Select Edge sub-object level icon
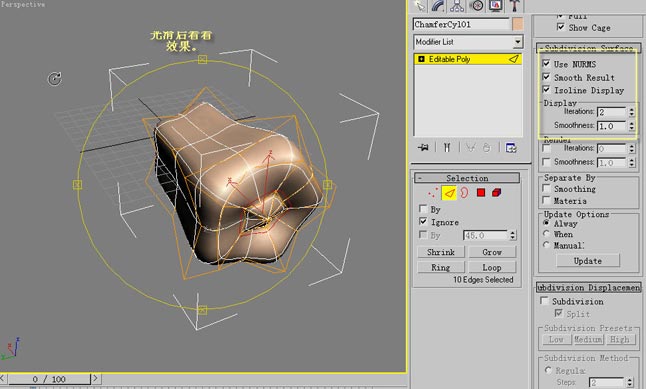Viewport: 646px width, 389px height. (x=449, y=192)
